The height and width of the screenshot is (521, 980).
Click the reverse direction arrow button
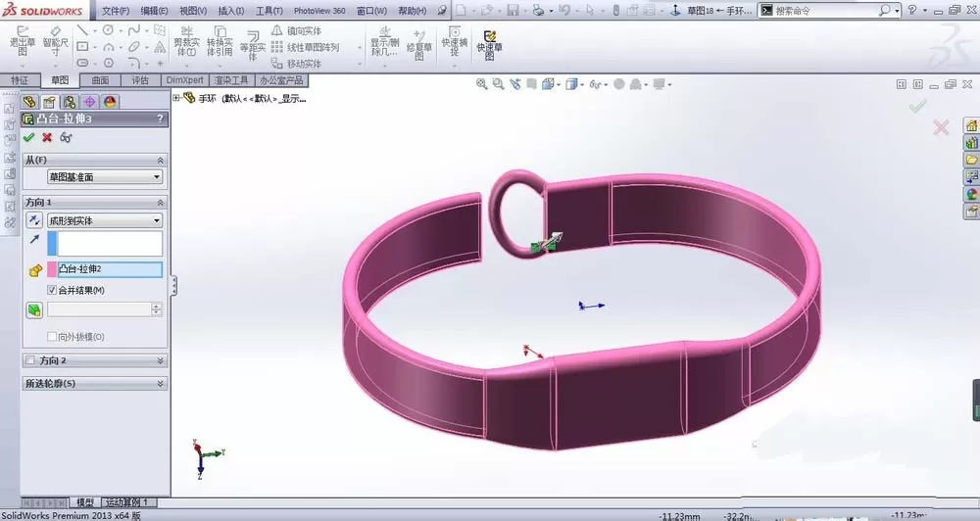tap(34, 220)
